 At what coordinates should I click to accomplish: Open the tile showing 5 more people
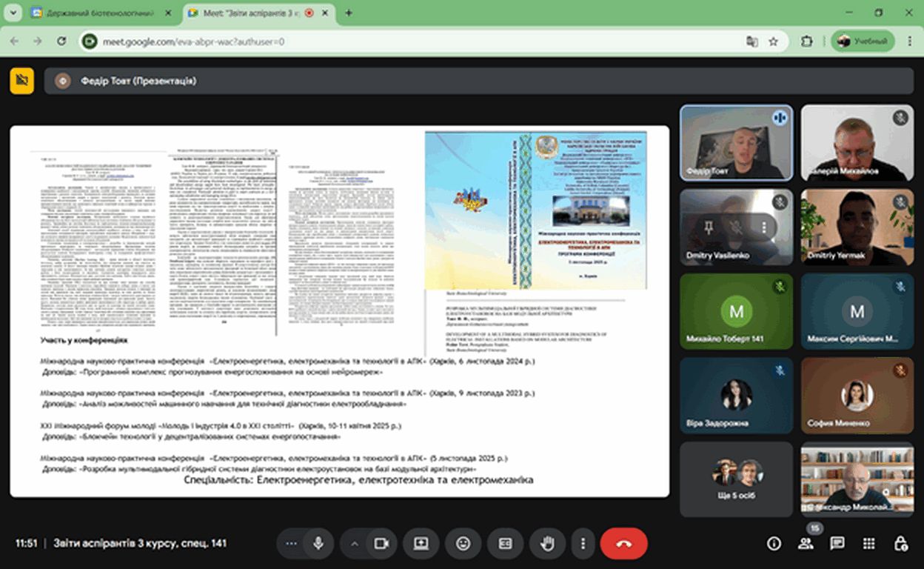(x=736, y=479)
